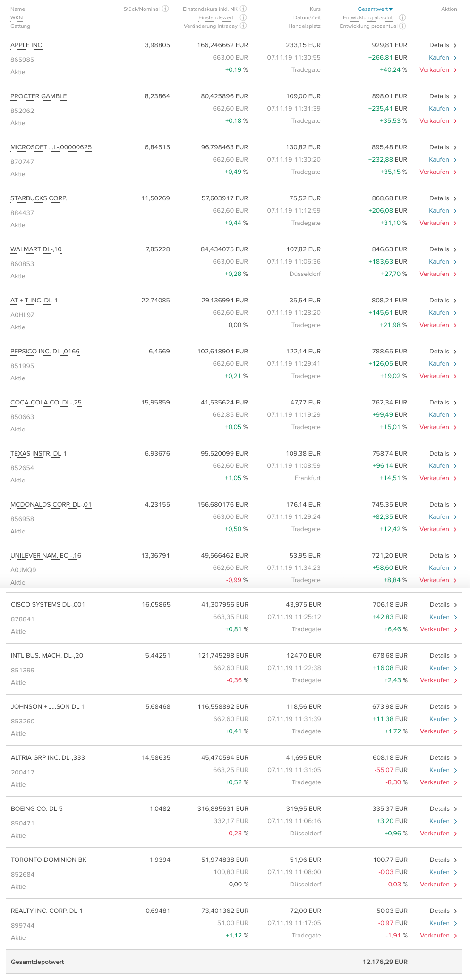This screenshot has height=980, width=470.
Task: Select the Gesamtdepotwert label
Action: (x=37, y=962)
